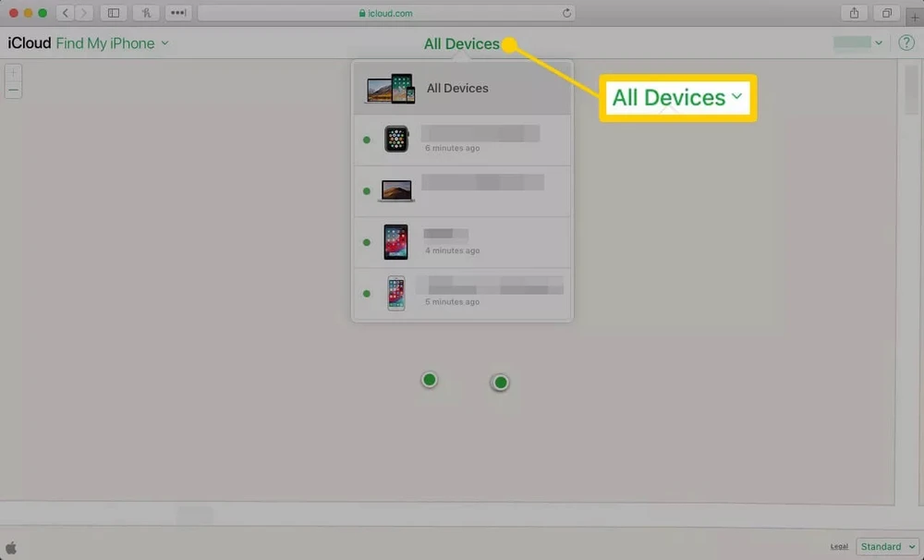The image size is (924, 560).
Task: Click the help question mark icon
Action: coord(906,43)
